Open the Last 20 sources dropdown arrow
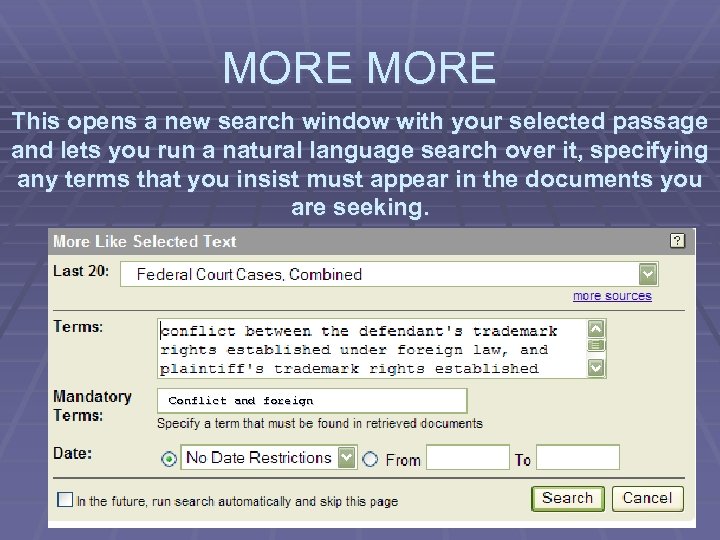The image size is (720, 540). [x=648, y=275]
